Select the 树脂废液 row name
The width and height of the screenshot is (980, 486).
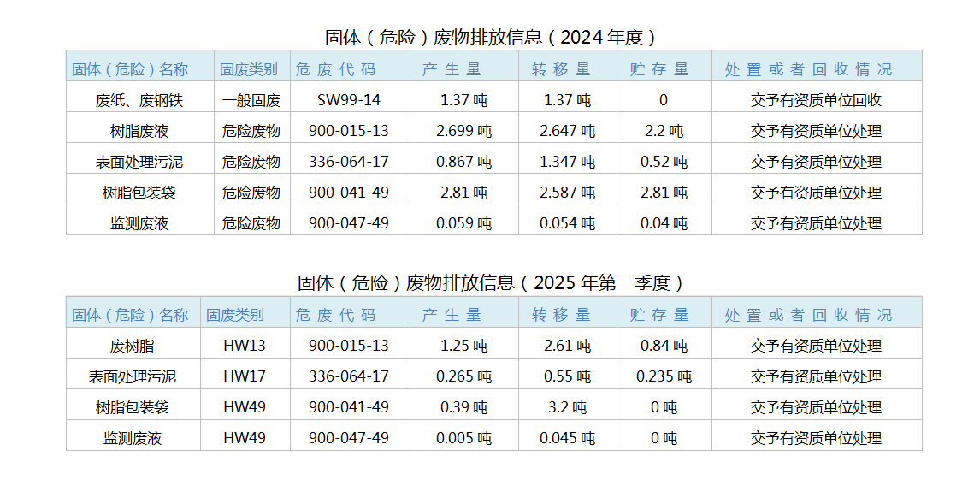[139, 131]
